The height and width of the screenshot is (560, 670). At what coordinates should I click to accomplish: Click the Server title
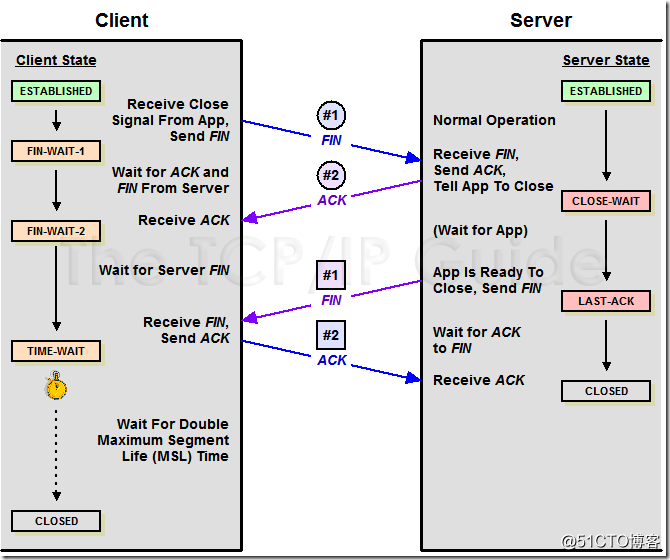pos(541,20)
